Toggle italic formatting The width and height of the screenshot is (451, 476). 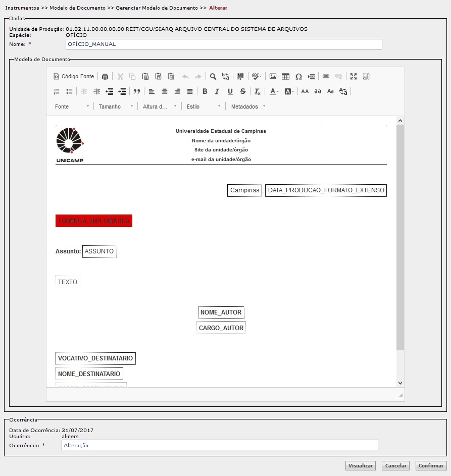pos(217,91)
